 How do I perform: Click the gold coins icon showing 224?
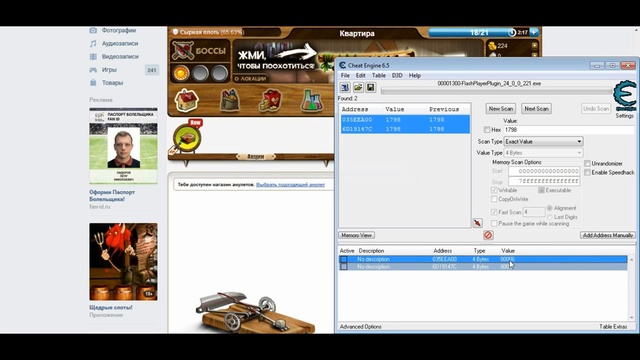coord(492,45)
